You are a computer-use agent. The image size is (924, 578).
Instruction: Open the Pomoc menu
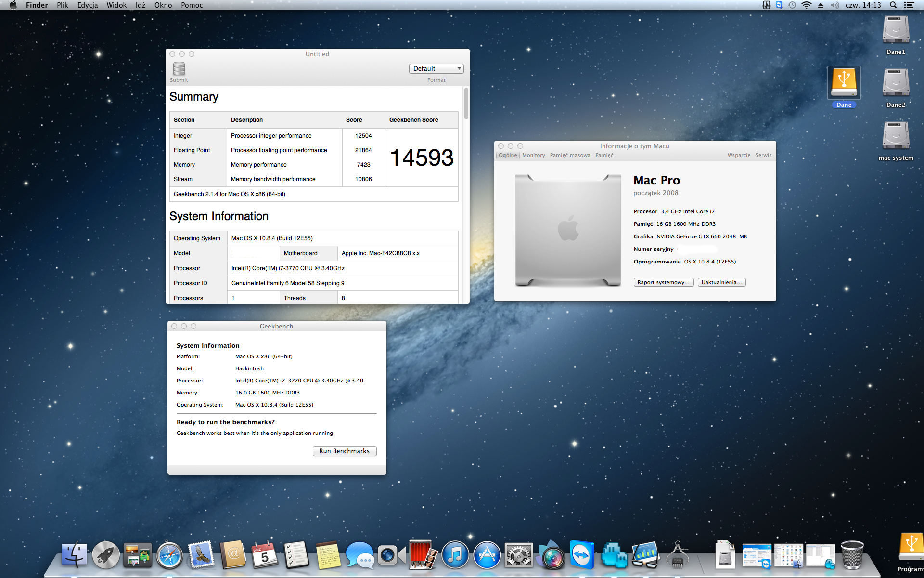[x=192, y=5]
